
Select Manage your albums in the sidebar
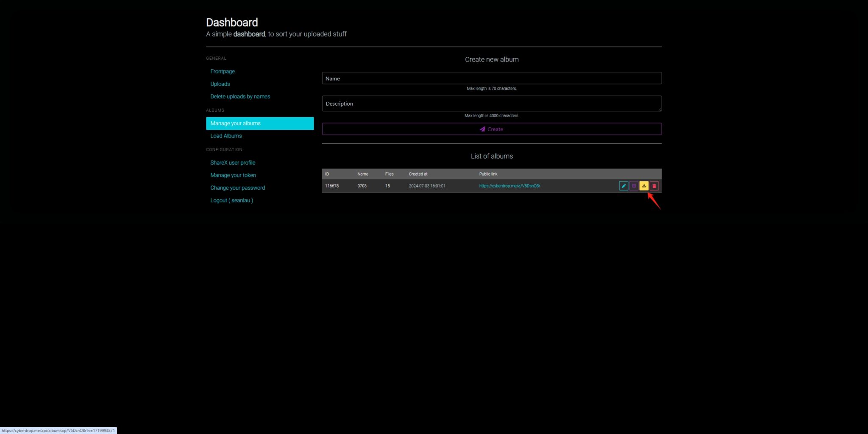pyautogui.click(x=235, y=123)
